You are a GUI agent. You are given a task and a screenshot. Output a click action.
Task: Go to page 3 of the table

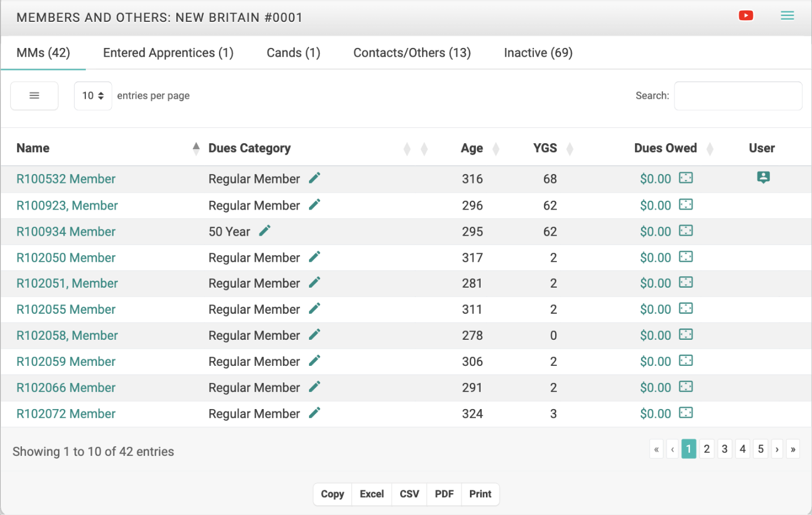click(724, 449)
